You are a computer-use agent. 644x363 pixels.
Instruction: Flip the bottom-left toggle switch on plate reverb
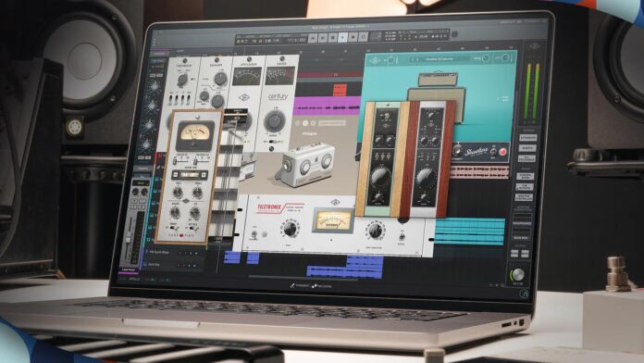174,228
